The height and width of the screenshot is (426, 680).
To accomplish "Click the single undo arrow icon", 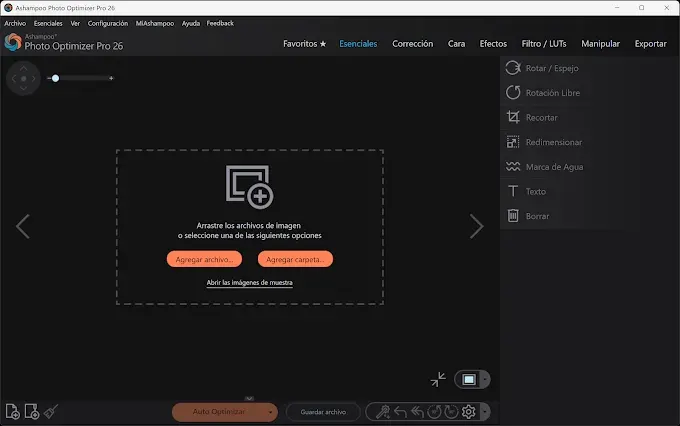I will pyautogui.click(x=400, y=412).
